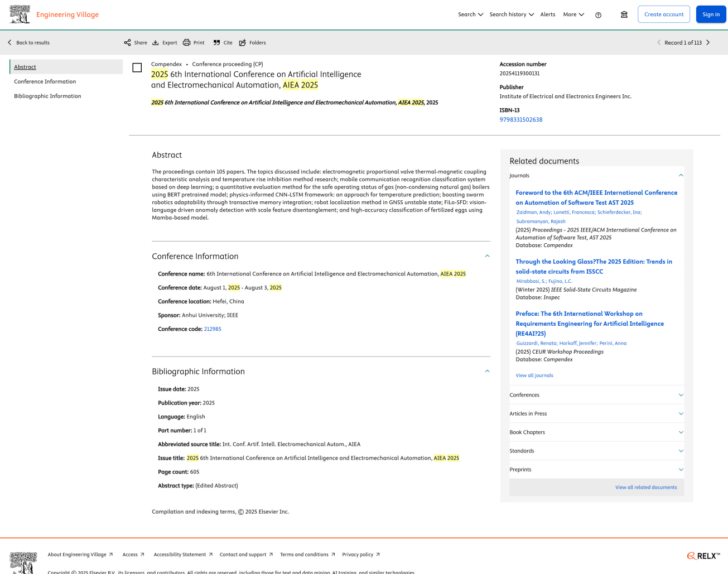Click the Engineering Village tree logo

point(20,15)
